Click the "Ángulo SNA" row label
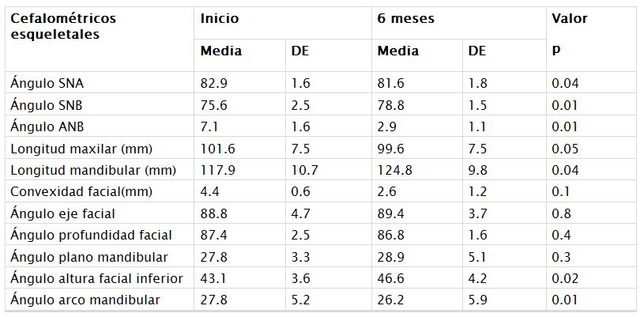The height and width of the screenshot is (317, 644). coord(45,83)
